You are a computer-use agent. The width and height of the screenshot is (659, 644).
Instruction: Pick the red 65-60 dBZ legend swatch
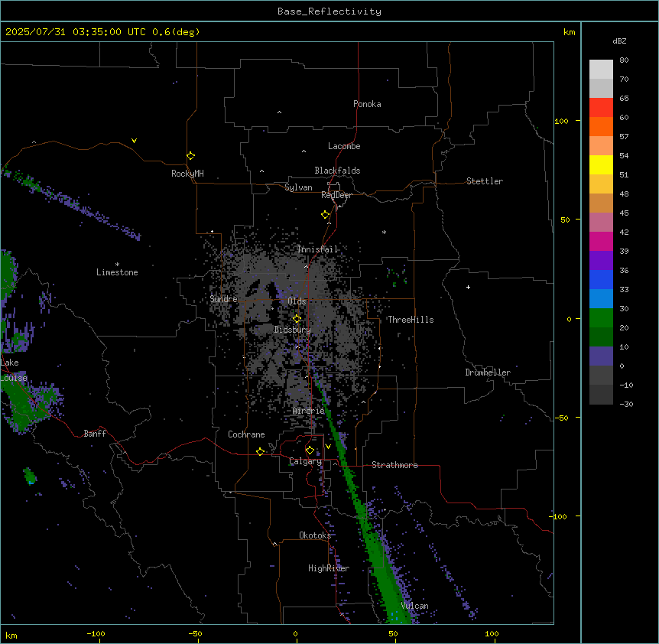pyautogui.click(x=601, y=107)
